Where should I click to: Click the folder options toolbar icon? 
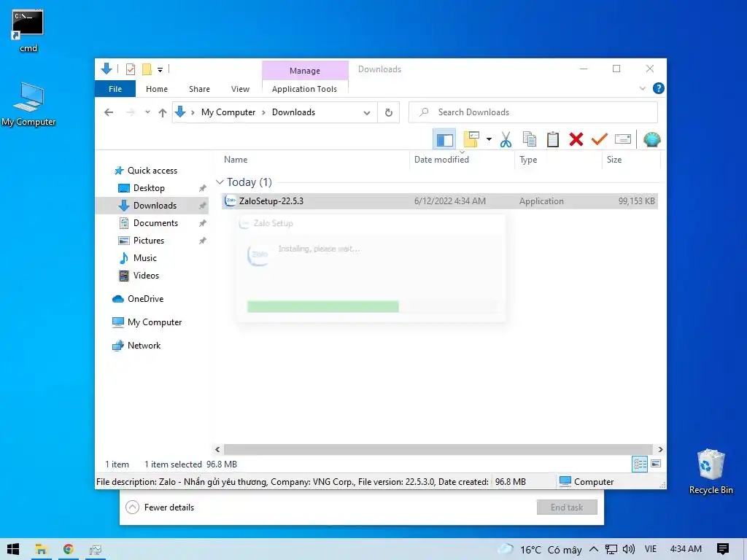tap(471, 139)
